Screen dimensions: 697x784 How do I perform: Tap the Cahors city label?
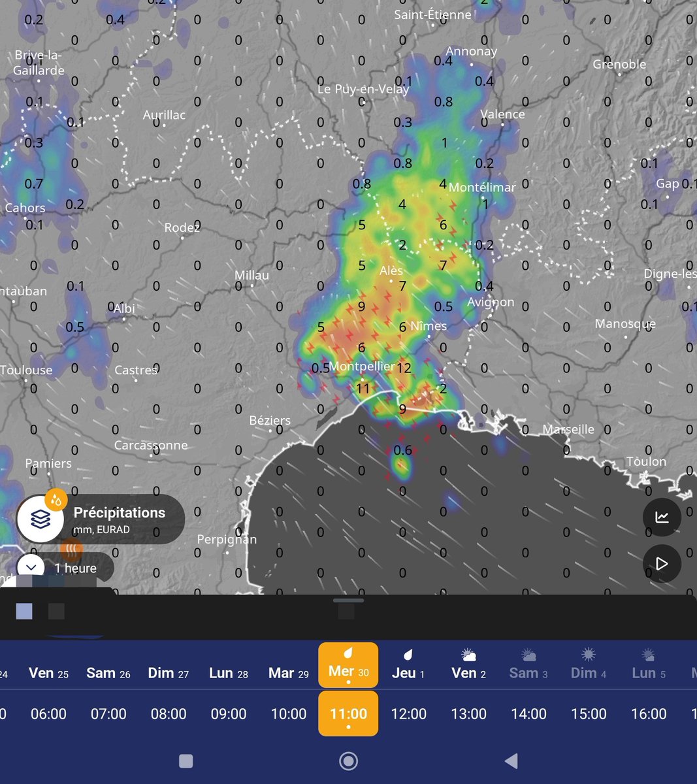click(x=25, y=208)
